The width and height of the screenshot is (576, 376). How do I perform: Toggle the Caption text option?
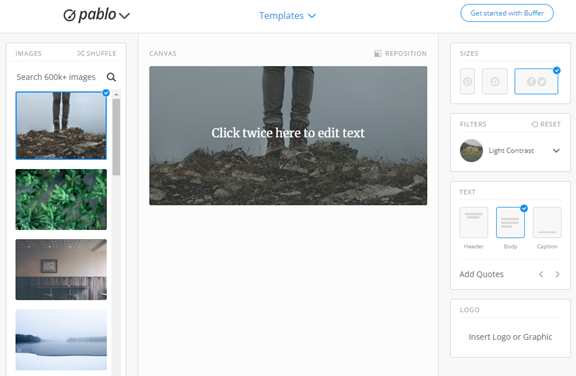[x=547, y=223]
